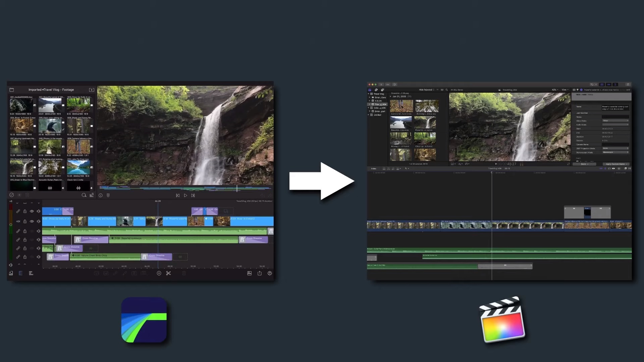The height and width of the screenshot is (362, 644).
Task: Open Libraries sidebar icon in Final Cut
Action: point(370,90)
